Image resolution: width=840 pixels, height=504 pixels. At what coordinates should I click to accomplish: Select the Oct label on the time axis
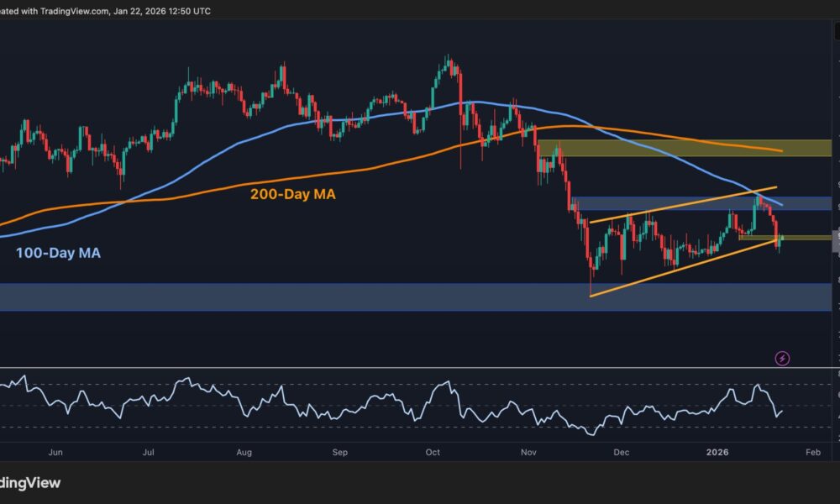(x=432, y=452)
